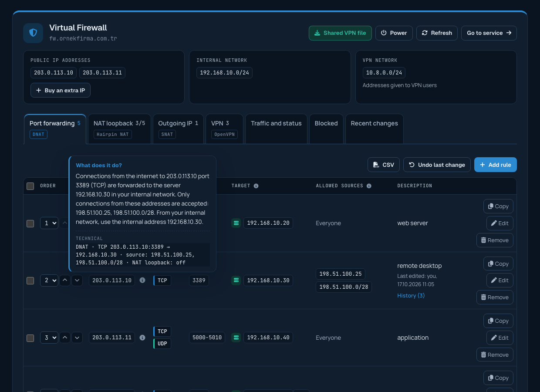Open the Outgoing IP tab
Screen dimensions: 540x392
click(178, 129)
